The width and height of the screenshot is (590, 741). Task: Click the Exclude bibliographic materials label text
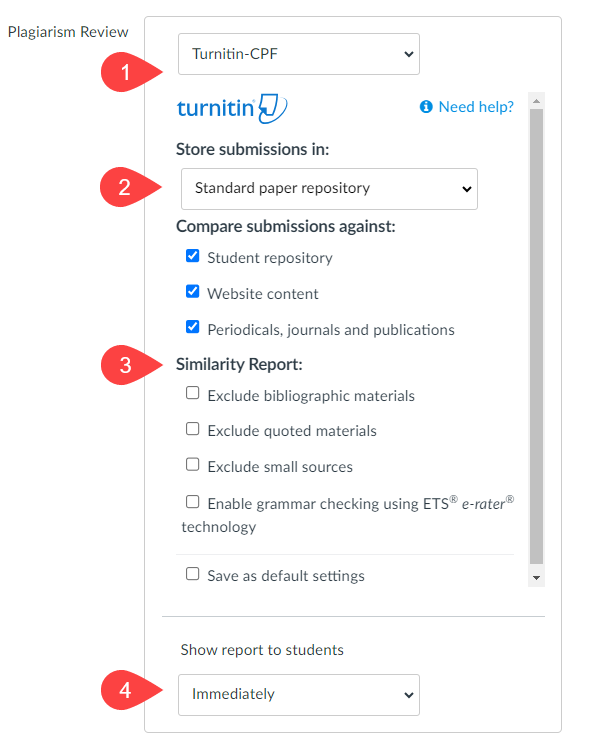311,396
